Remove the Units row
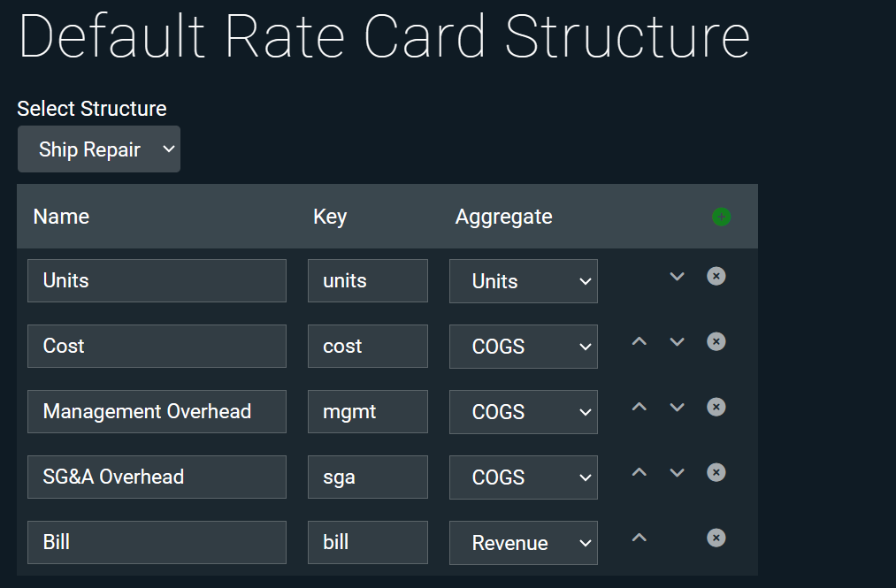 click(x=716, y=277)
